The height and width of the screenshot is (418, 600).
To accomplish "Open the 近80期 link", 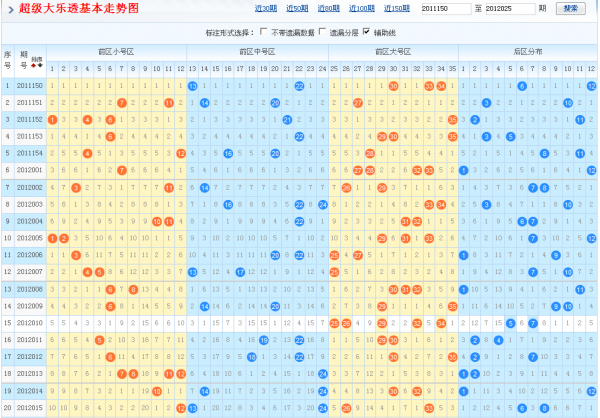I will click(x=329, y=8).
